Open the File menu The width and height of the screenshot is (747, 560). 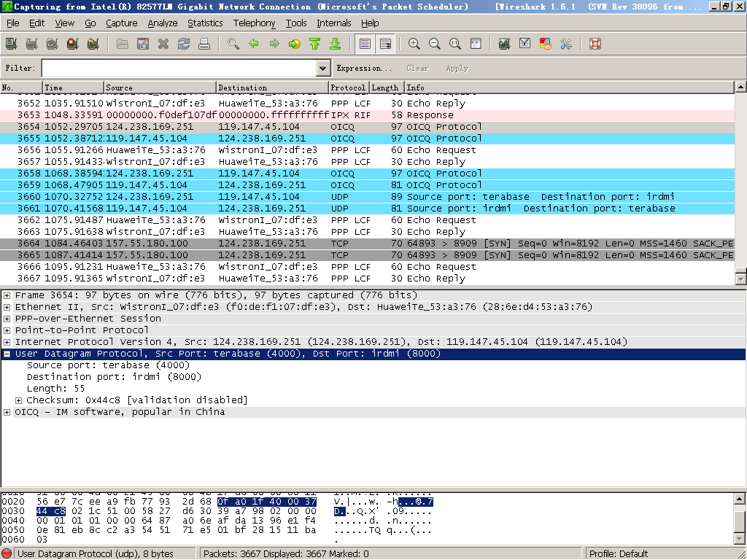coord(13,23)
